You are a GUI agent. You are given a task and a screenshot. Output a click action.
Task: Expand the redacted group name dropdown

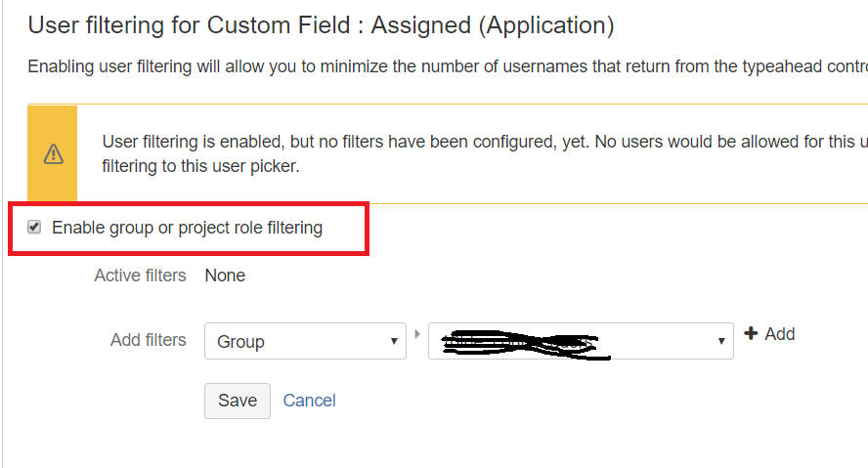(581, 341)
